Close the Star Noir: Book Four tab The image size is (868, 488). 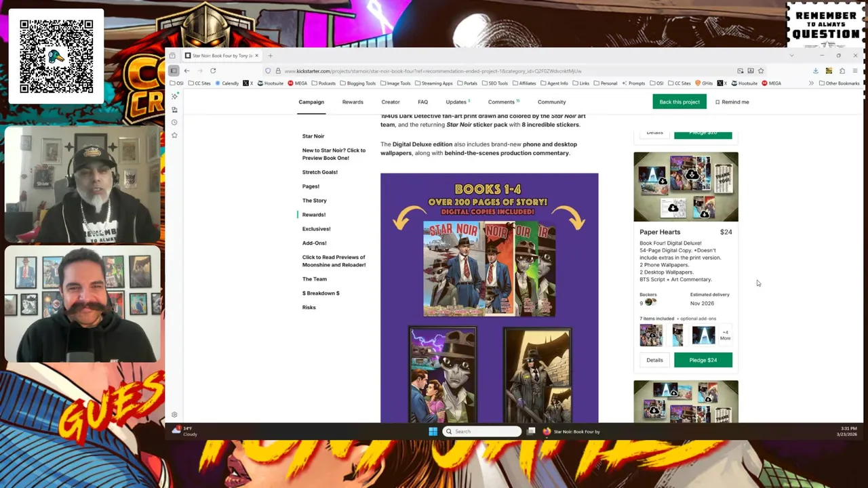(256, 56)
